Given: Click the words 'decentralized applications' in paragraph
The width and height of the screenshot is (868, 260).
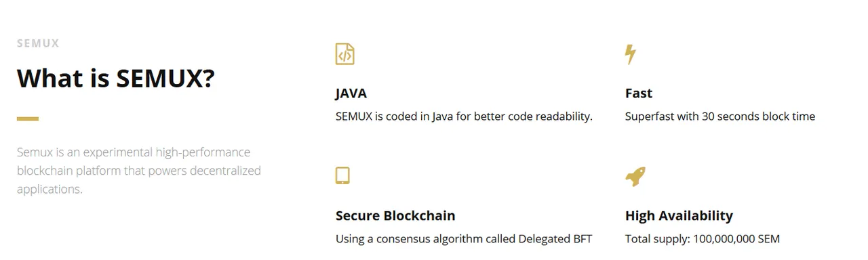Looking at the screenshot, I should [x=139, y=180].
